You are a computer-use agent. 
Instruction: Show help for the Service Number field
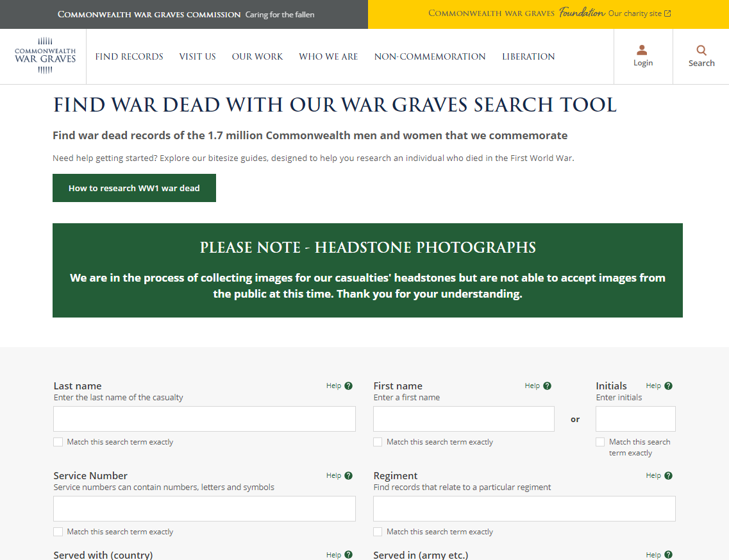tap(348, 476)
